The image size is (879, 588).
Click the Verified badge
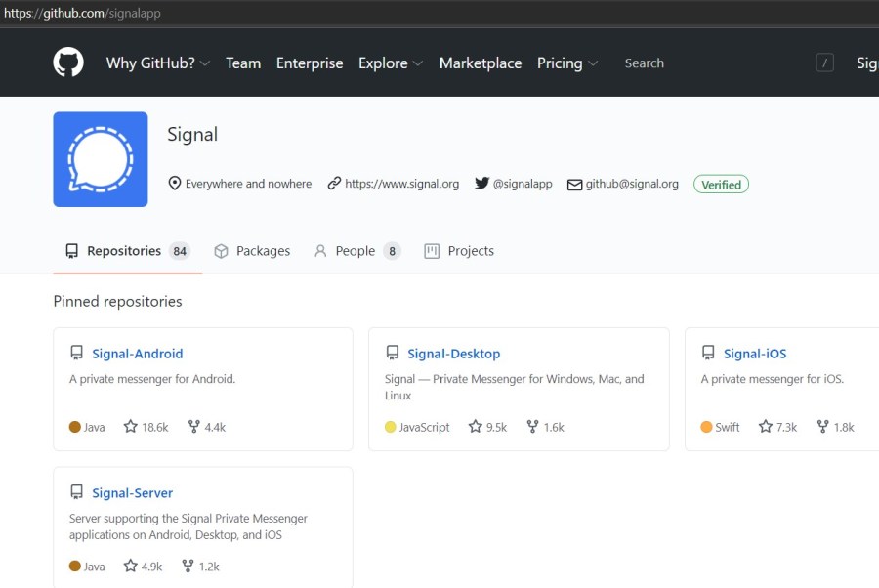pos(721,184)
